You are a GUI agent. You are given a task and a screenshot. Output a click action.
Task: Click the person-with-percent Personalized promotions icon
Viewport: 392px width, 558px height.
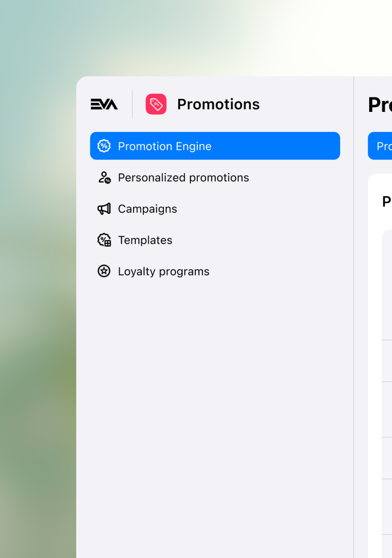coord(104,177)
